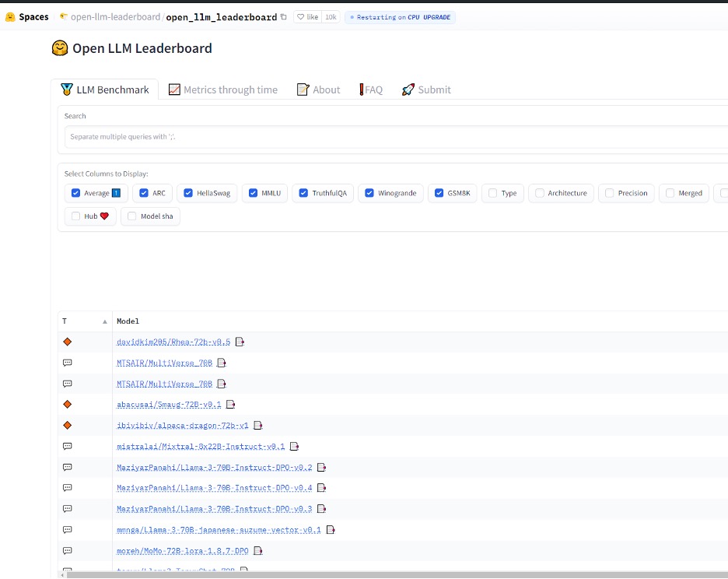Enable the Architecture column checkbox

538,193
